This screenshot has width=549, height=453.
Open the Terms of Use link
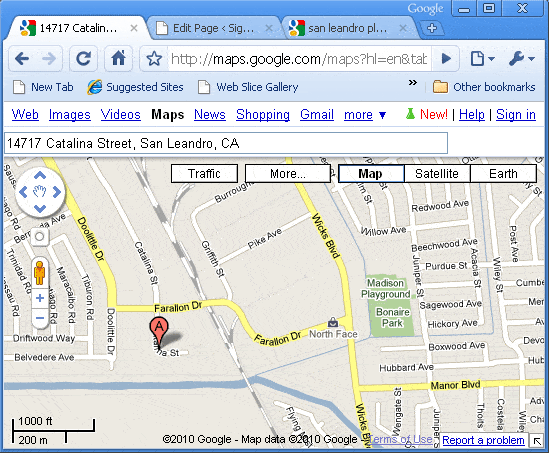click(401, 439)
